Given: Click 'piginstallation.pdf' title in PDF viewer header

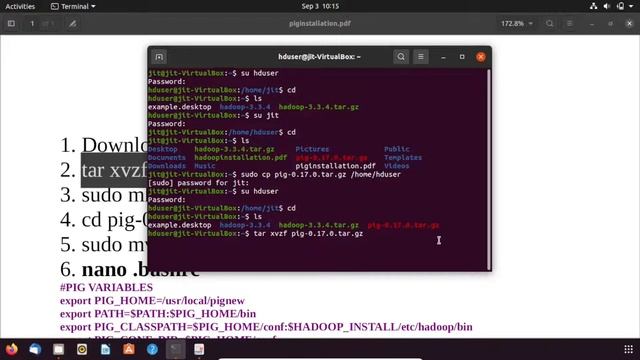Looking at the screenshot, I should pyautogui.click(x=320, y=24).
